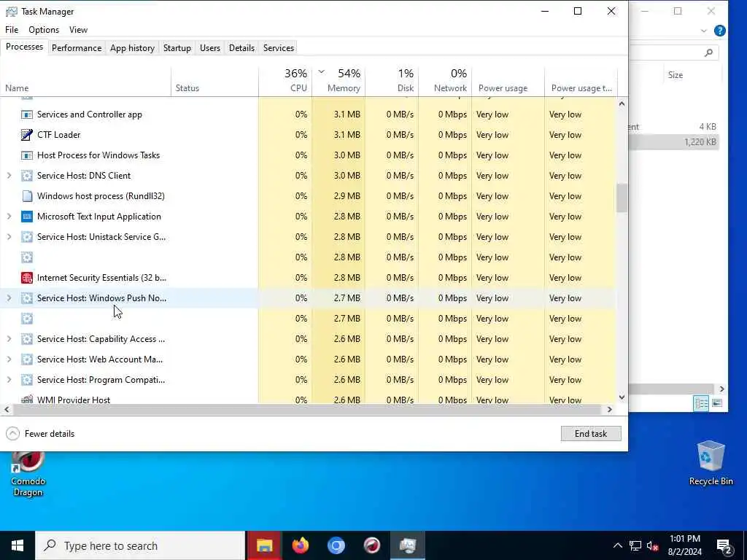Click the Service Host: Windows Push No... gear icon
The height and width of the screenshot is (560, 747).
[27, 298]
